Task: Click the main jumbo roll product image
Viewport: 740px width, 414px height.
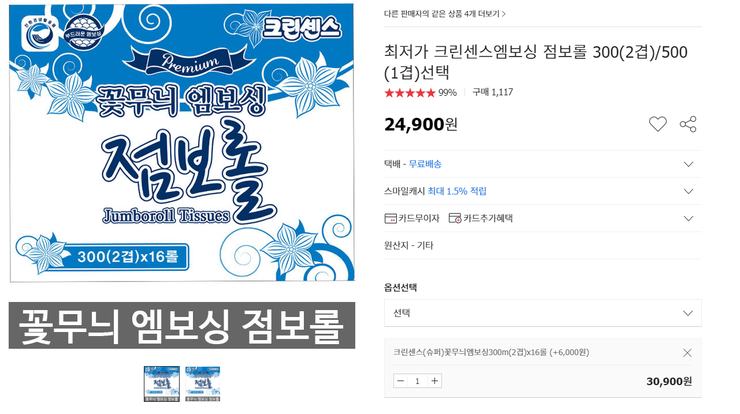Action: pyautogui.click(x=182, y=143)
